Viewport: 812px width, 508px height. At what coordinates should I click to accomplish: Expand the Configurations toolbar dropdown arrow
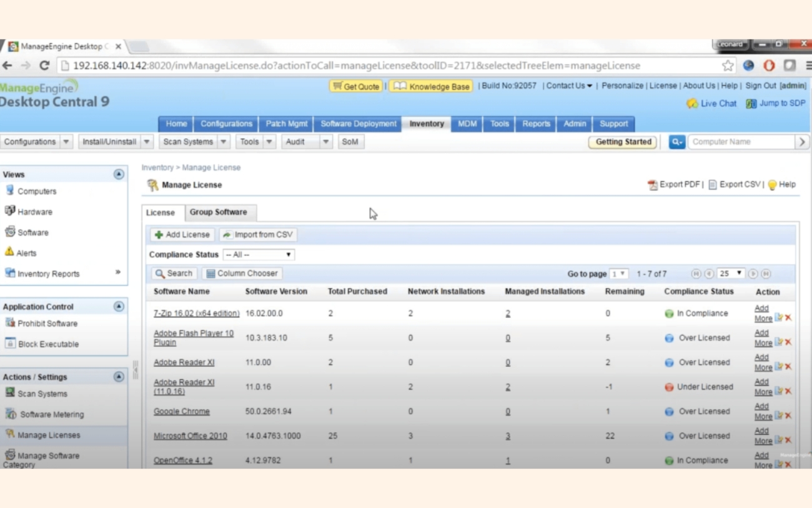click(x=67, y=142)
